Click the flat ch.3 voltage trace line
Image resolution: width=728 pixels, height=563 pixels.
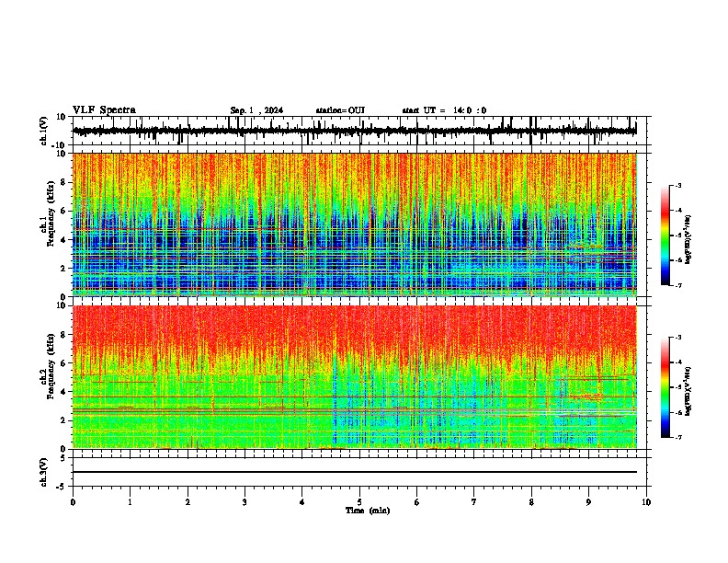click(355, 472)
